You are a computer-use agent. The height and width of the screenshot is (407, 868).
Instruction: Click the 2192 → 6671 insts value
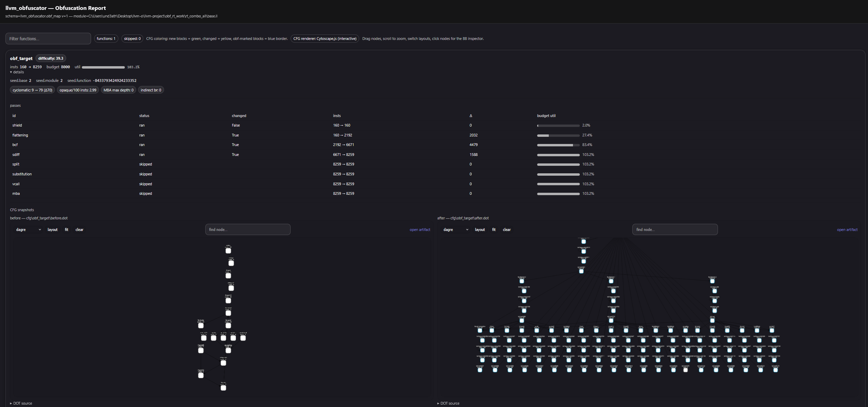click(x=343, y=145)
